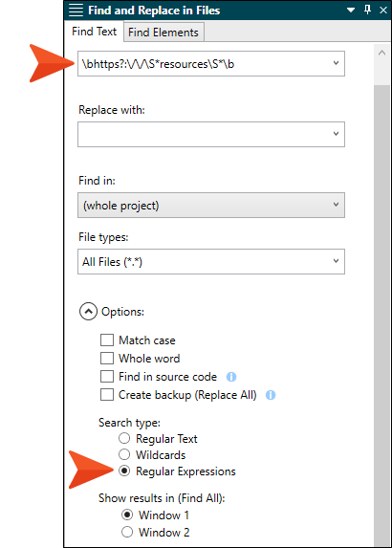Enable the Match case checkbox
This screenshot has height=548, width=392.
tap(107, 340)
